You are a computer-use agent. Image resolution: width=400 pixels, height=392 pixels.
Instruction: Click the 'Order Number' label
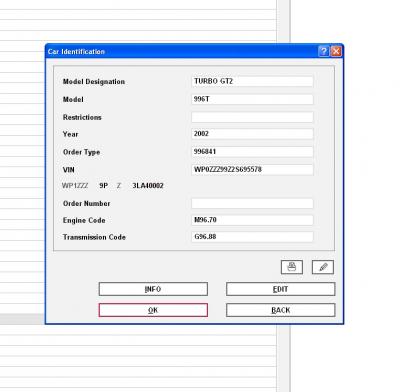pyautogui.click(x=86, y=204)
